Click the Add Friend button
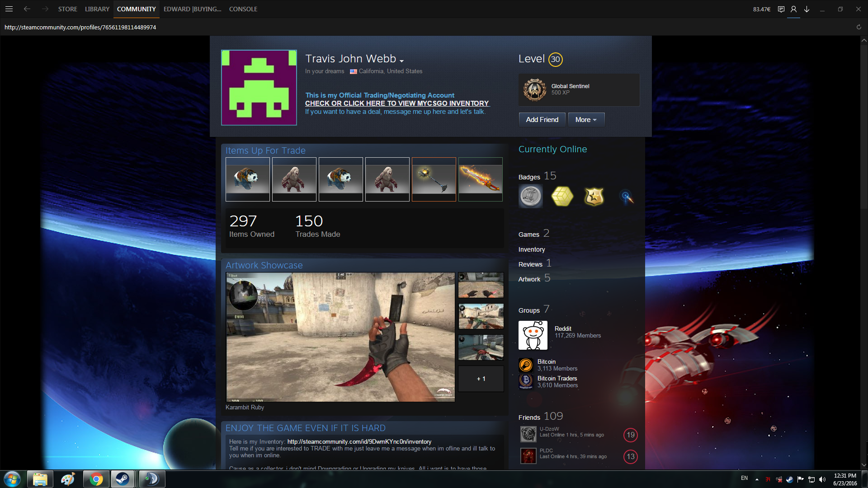The height and width of the screenshot is (488, 868). 542,120
